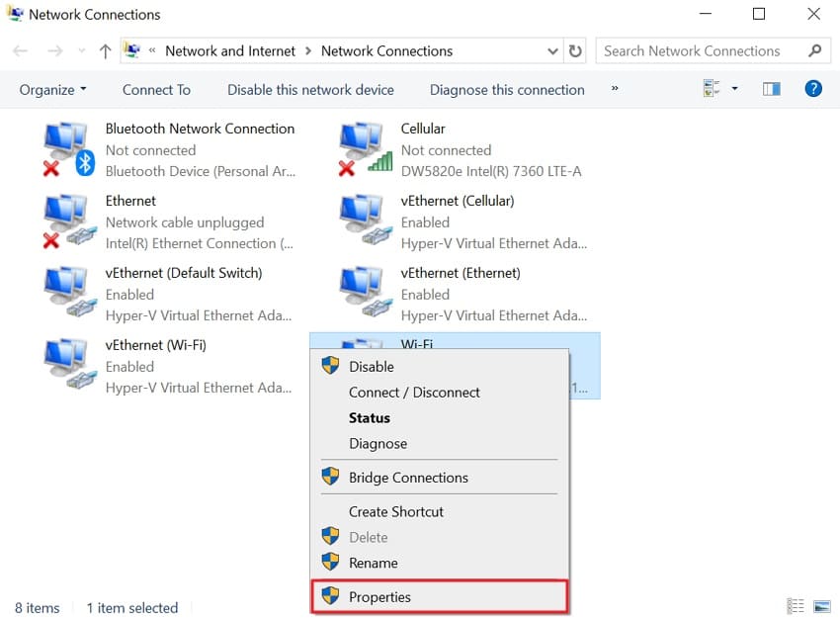The height and width of the screenshot is (619, 840).
Task: Click the vEthernet (Wi-Fi) name
Action: tap(156, 345)
